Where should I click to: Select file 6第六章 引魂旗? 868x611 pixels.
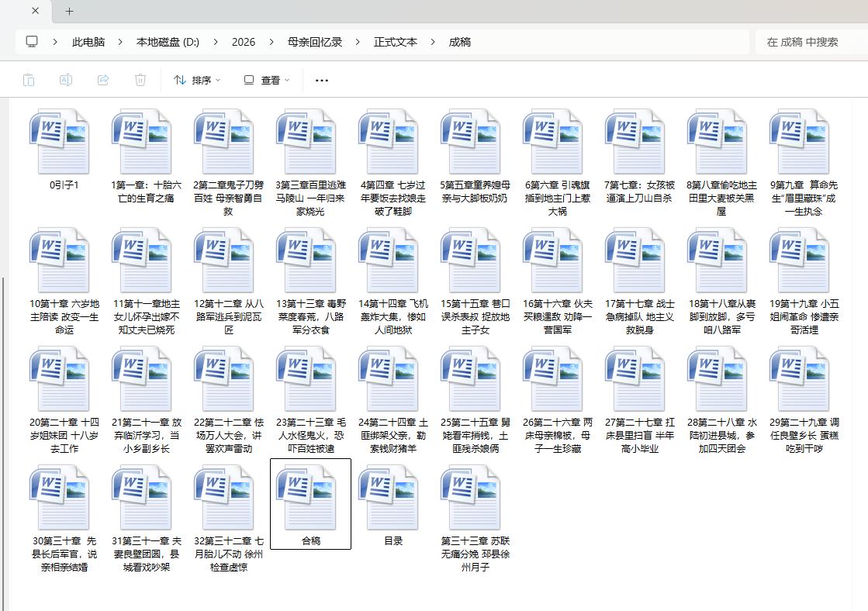click(x=558, y=163)
